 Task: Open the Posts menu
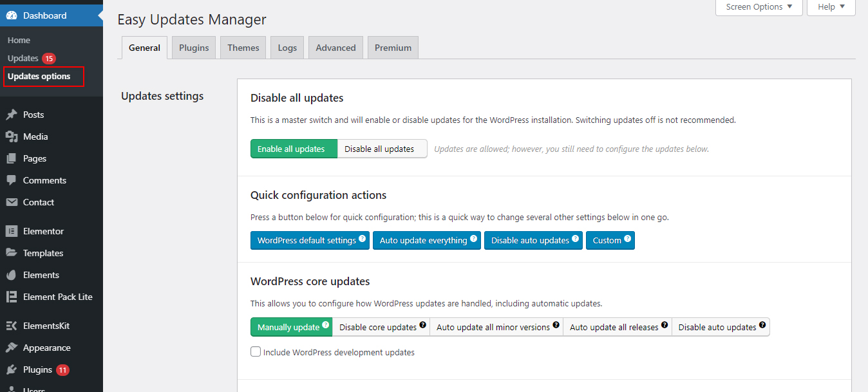52,115
